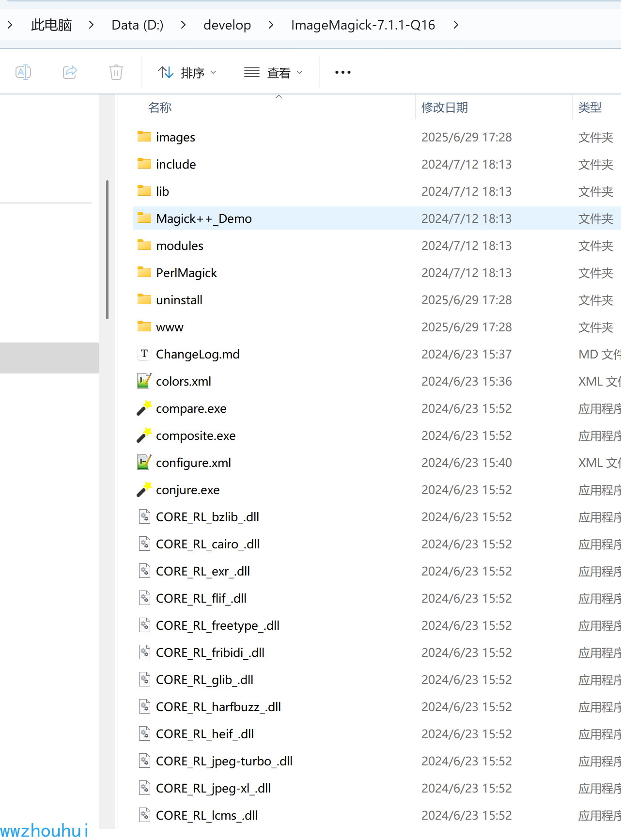Image resolution: width=621 pixels, height=840 pixels.
Task: Select the PerlMagick folder name
Action: click(186, 273)
